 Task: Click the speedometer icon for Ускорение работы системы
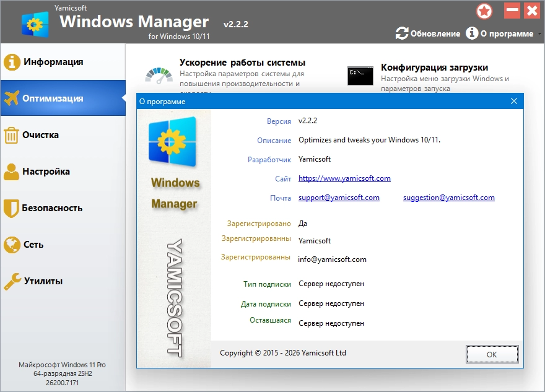(x=159, y=76)
